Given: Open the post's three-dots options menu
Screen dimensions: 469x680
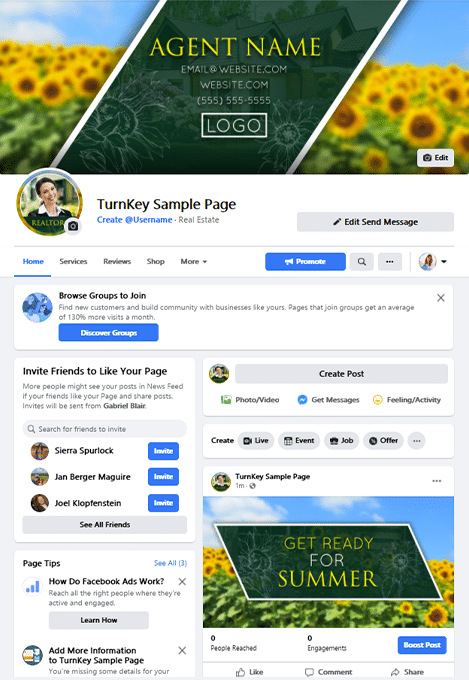Looking at the screenshot, I should click(x=437, y=481).
